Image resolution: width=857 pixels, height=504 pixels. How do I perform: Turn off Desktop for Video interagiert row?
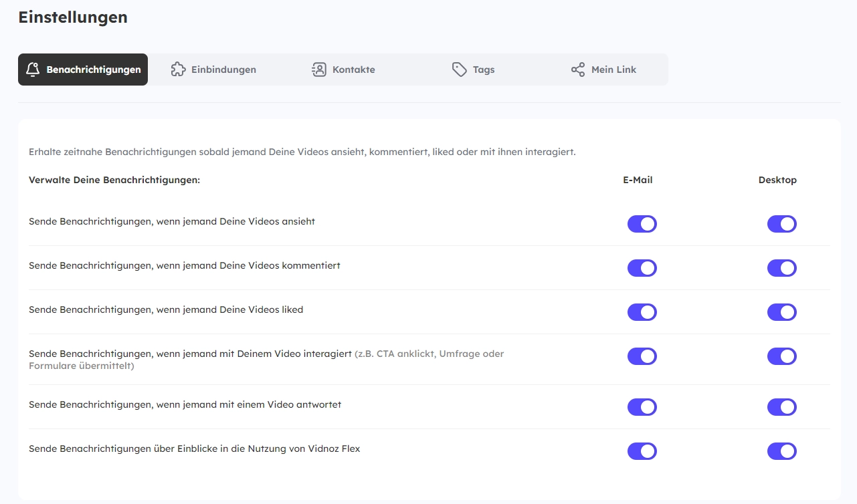point(782,356)
